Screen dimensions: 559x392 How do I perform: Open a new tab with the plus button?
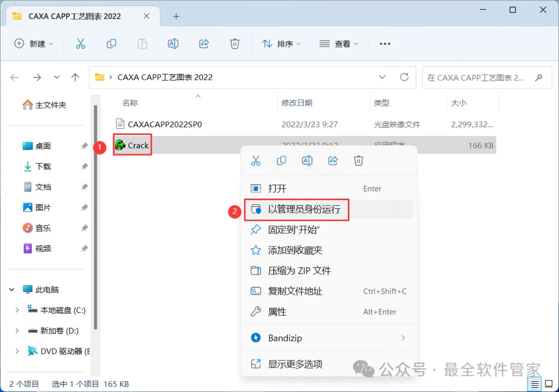pyautogui.click(x=176, y=17)
